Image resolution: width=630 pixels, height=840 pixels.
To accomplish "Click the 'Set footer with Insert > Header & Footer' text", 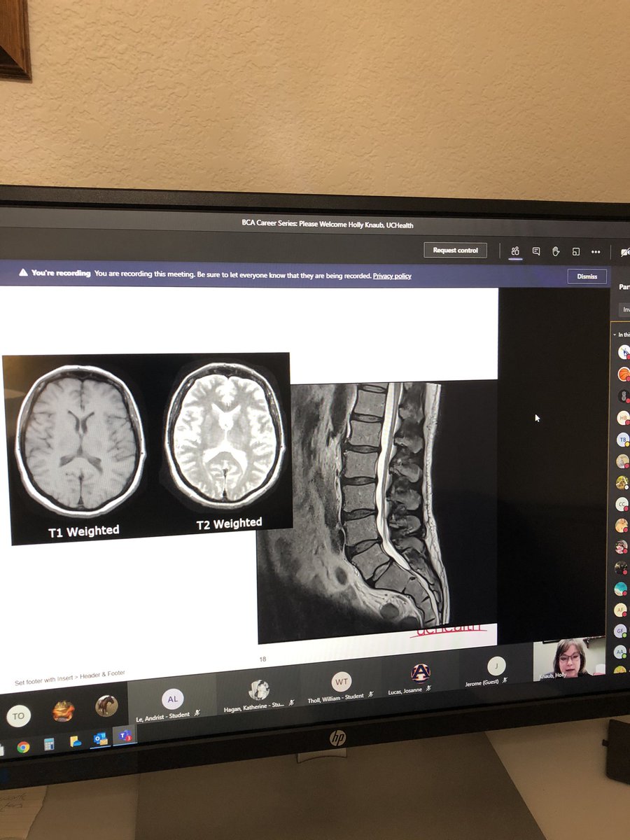I will click(70, 678).
